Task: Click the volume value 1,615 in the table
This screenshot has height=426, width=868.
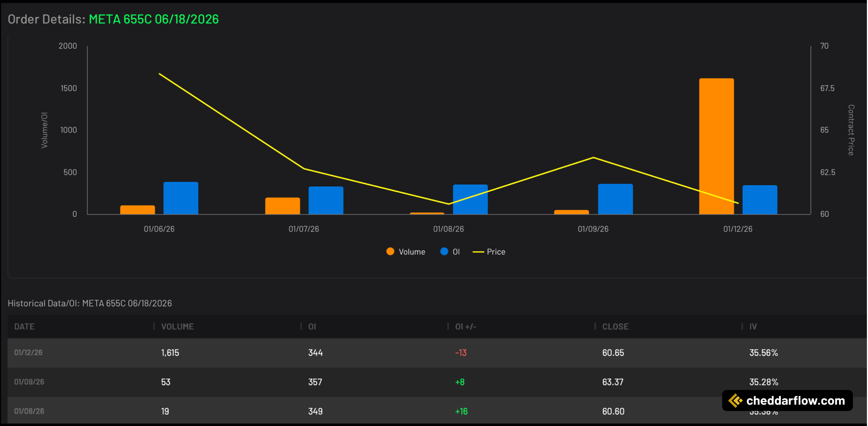Action: click(170, 353)
